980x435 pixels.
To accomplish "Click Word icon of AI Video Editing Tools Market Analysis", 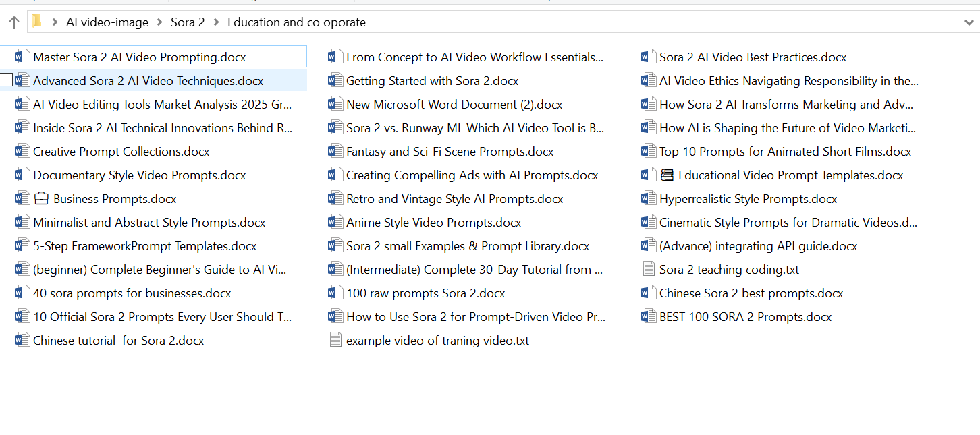I will 22,104.
